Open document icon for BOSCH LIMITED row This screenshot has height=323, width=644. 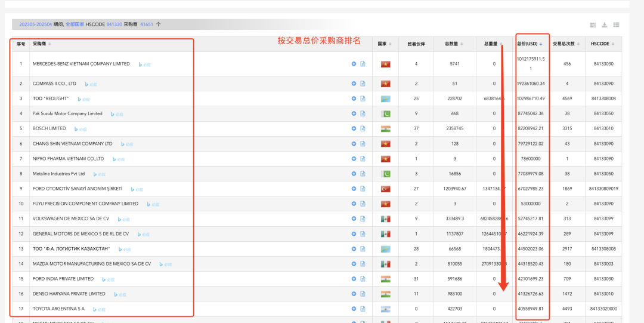point(363,128)
